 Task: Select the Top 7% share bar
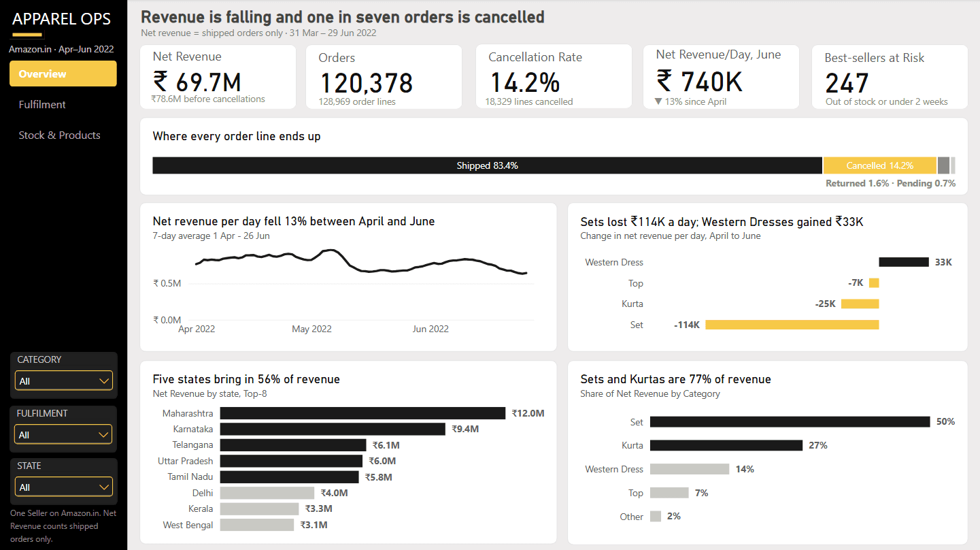coord(669,493)
